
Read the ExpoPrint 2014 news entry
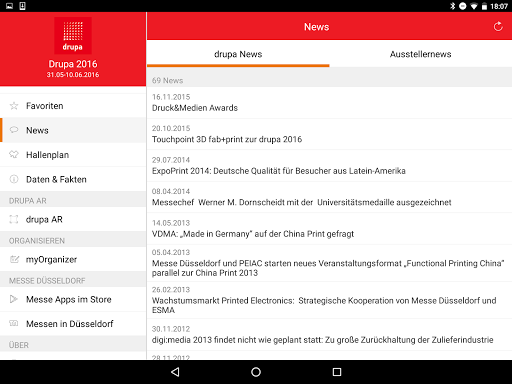click(329, 166)
